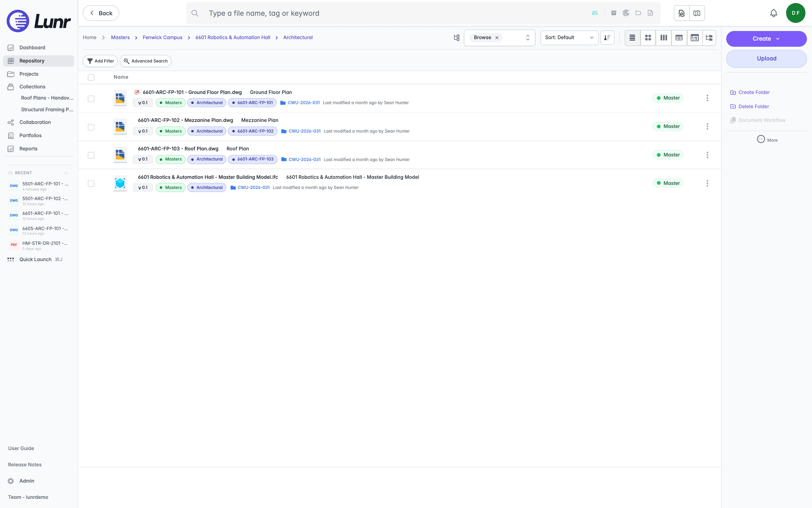Open the notifications bell

773,13
